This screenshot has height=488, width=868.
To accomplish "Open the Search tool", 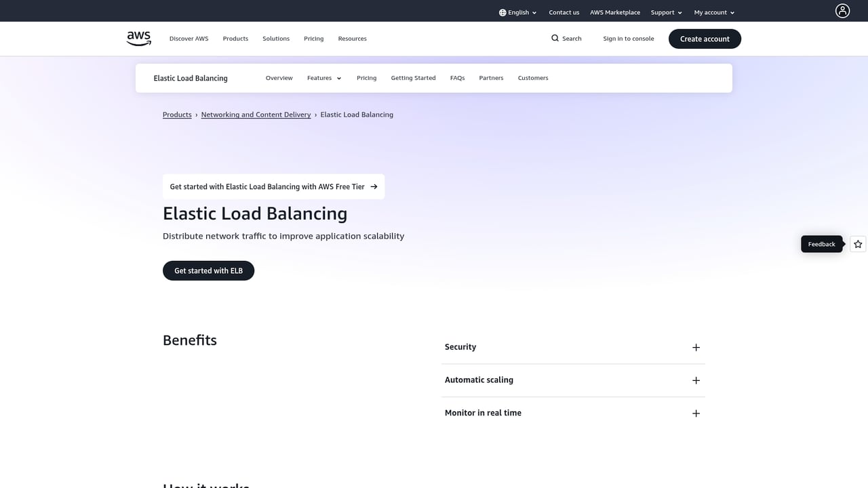I will 566,39.
